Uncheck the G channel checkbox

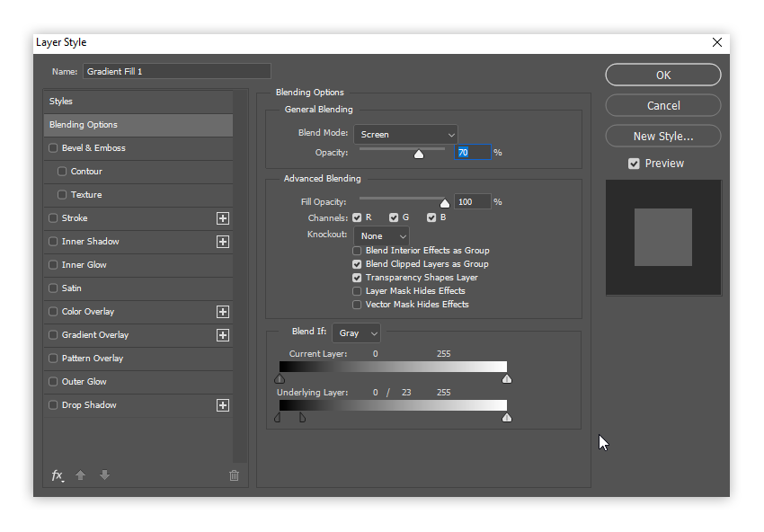[x=394, y=217]
